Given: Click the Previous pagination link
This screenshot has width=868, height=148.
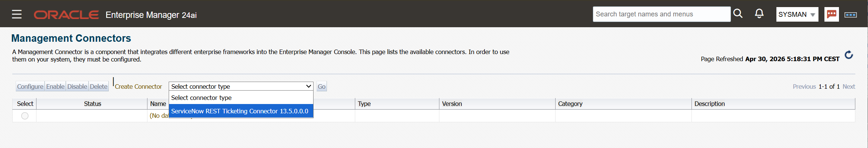Looking at the screenshot, I should [804, 86].
